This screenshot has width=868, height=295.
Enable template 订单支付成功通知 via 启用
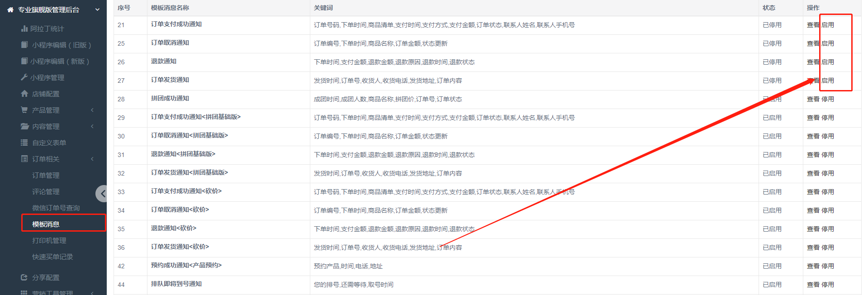(828, 25)
